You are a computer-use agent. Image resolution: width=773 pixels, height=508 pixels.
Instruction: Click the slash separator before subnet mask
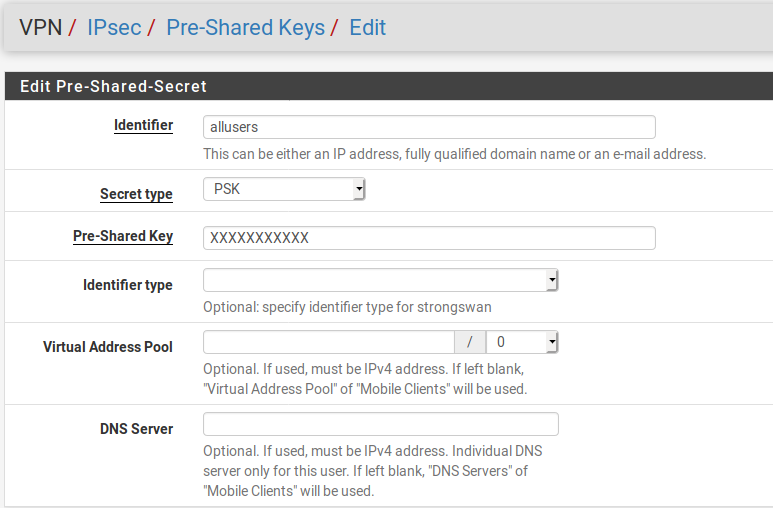pyautogui.click(x=470, y=342)
